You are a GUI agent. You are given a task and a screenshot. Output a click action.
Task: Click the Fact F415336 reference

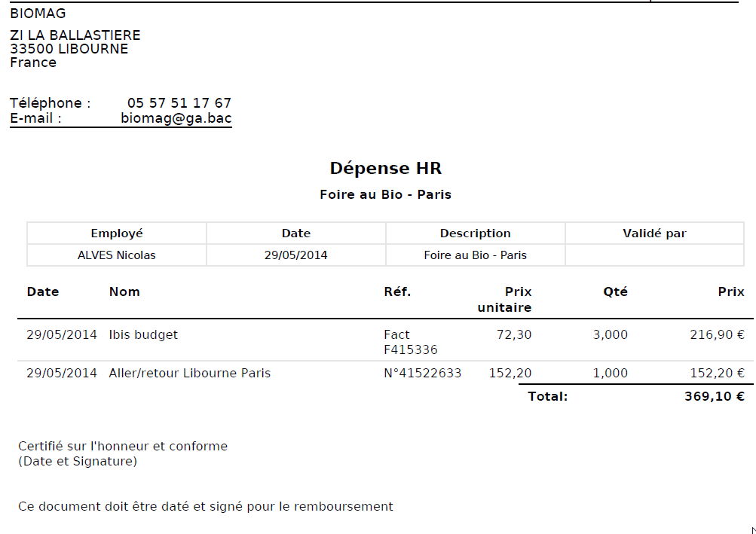coord(411,342)
